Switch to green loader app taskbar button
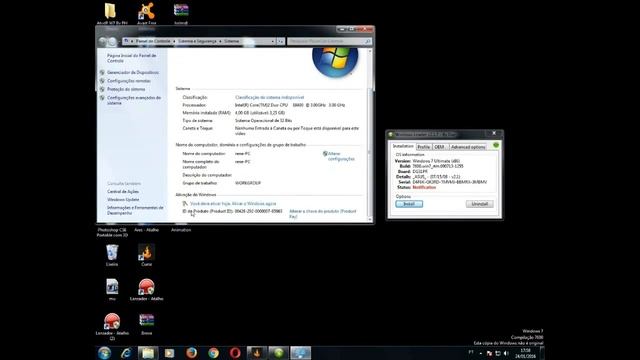640x360 pixels. click(279, 353)
